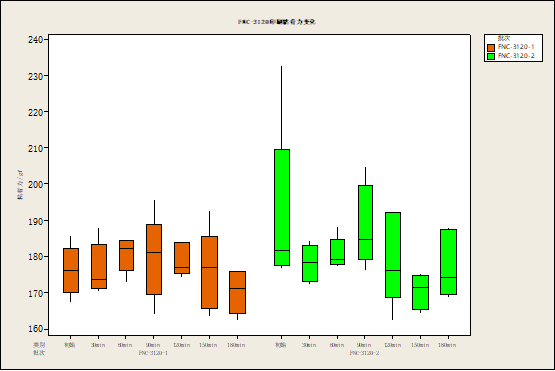
Task: Click the 240 label on the y-axis
Action: click(x=35, y=40)
